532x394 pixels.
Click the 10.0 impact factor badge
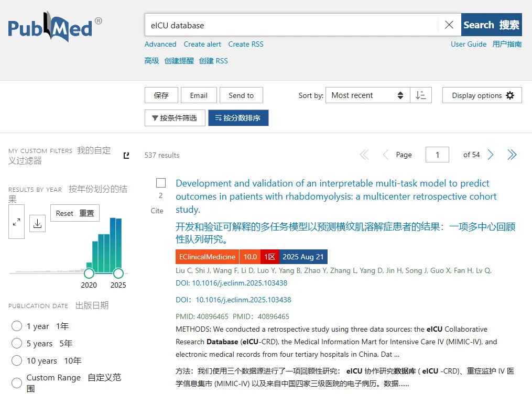point(250,257)
